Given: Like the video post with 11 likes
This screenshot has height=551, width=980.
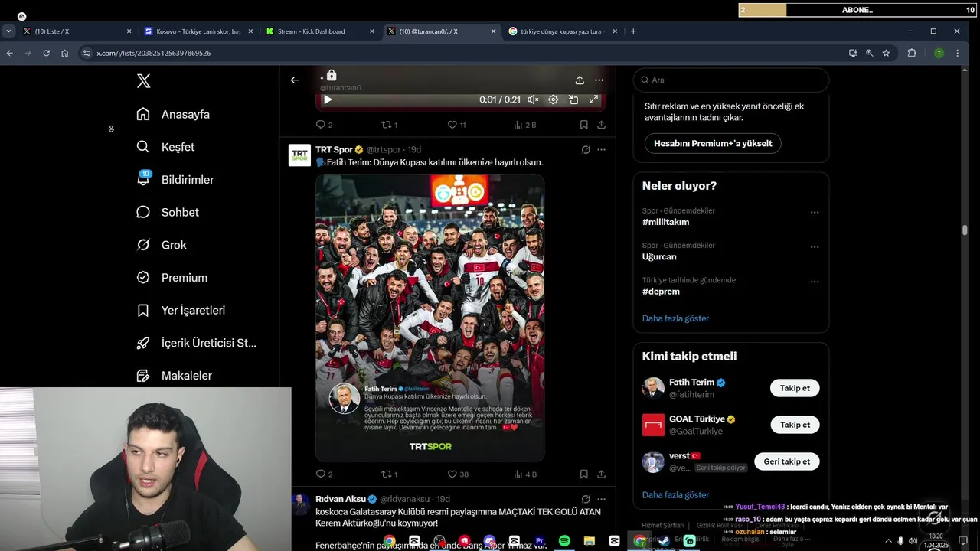Looking at the screenshot, I should tap(456, 125).
